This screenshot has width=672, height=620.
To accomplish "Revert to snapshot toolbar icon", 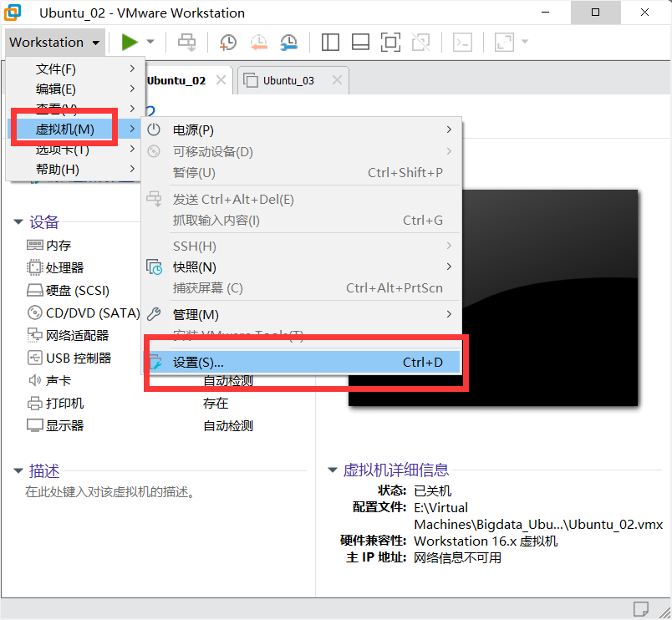I will pyautogui.click(x=258, y=42).
